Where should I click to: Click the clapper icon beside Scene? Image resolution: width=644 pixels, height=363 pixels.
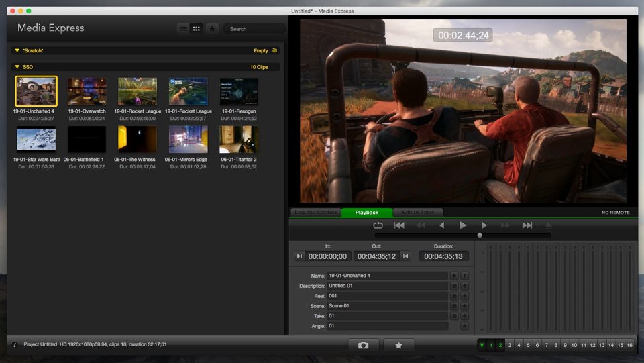click(454, 306)
